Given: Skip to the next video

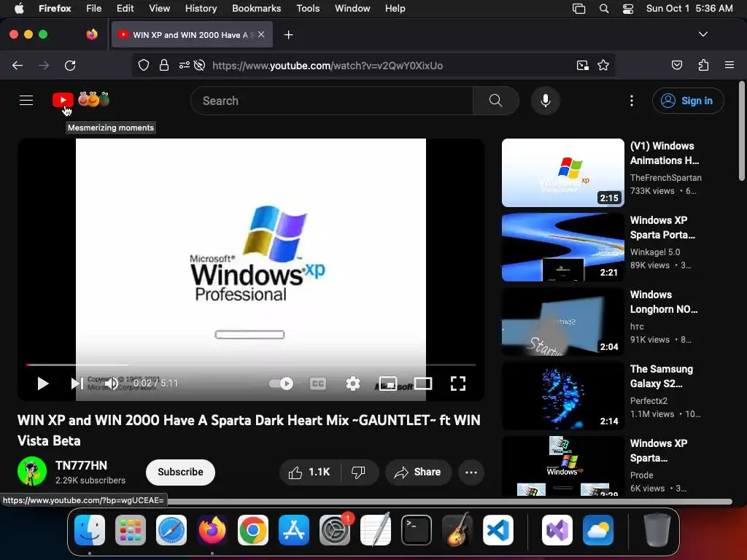Looking at the screenshot, I should coord(77,384).
